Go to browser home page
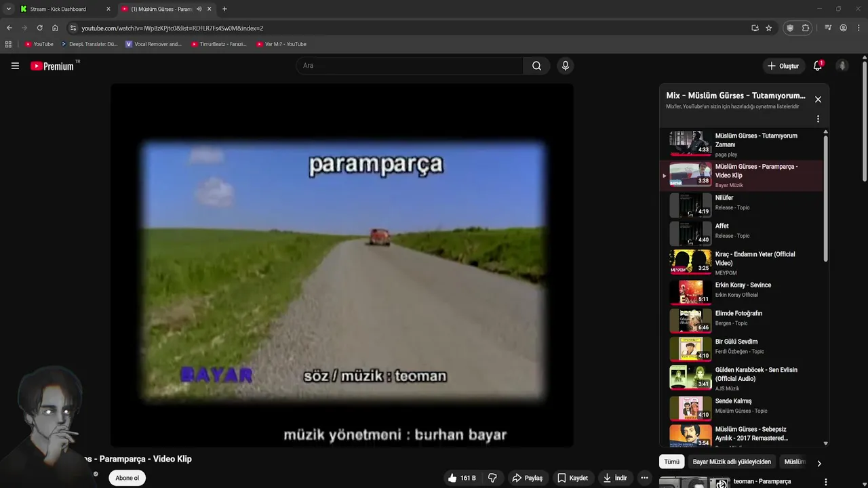 55,28
